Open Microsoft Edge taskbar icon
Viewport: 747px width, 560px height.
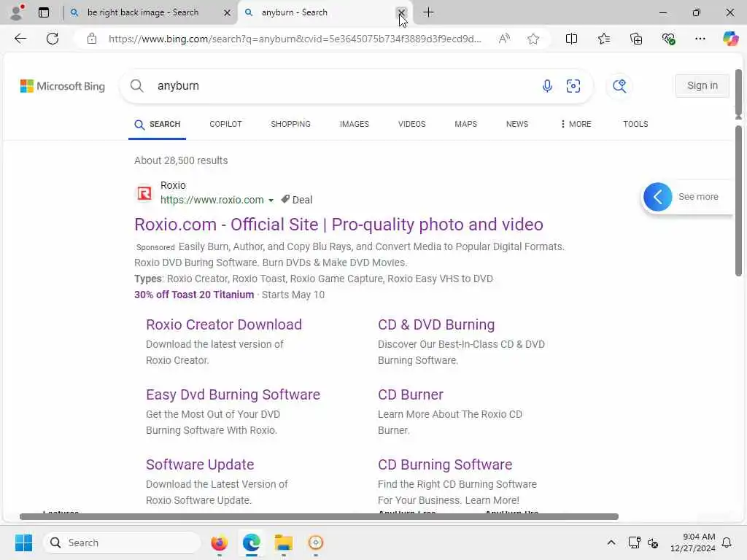click(251, 542)
